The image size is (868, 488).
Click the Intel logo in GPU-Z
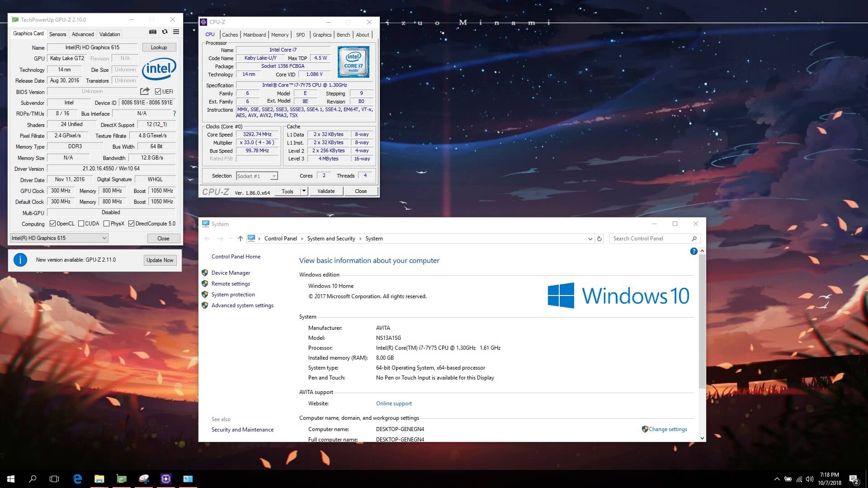(x=159, y=69)
